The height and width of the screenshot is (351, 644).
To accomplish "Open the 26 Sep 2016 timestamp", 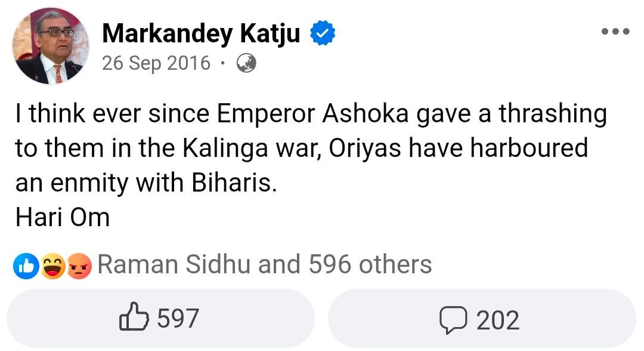I will 156,63.
